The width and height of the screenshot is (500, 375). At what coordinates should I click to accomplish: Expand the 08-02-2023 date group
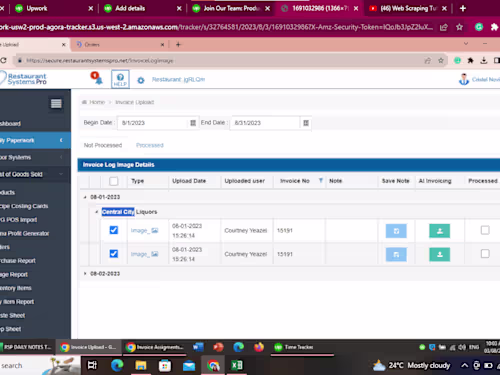(x=85, y=274)
